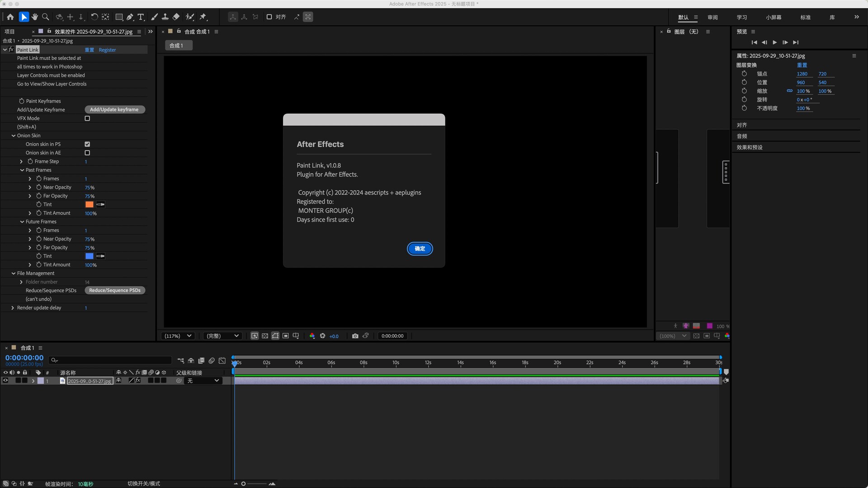This screenshot has width=868, height=488.
Task: Uncheck Onion skin in PS
Action: pos(87,144)
